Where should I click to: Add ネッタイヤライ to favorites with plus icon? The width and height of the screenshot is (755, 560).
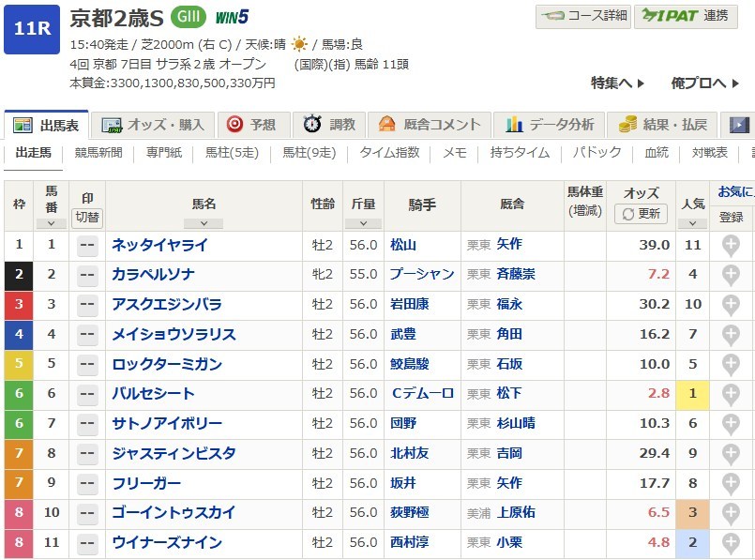(x=731, y=246)
